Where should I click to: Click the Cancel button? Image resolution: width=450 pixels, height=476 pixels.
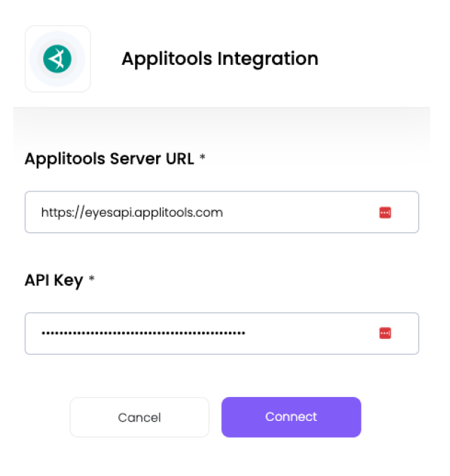(140, 417)
